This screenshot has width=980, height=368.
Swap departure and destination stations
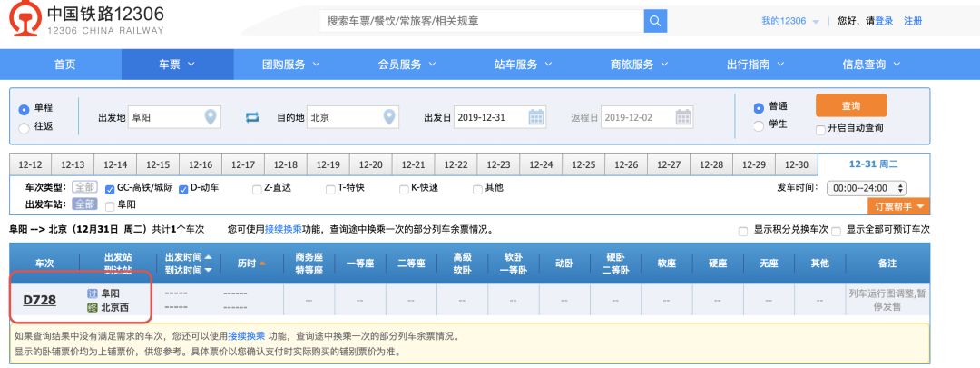pos(252,117)
